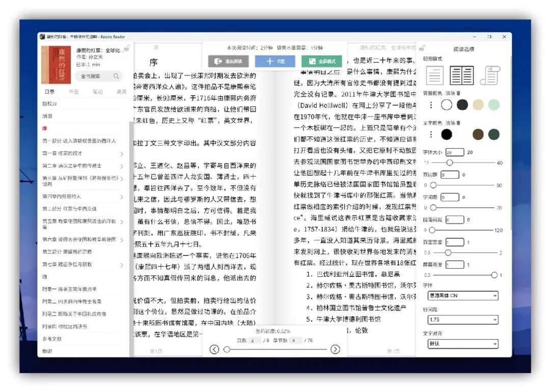The image size is (550, 392).
Task: Click the magnifier icon in full-book search
Action: [116, 76]
